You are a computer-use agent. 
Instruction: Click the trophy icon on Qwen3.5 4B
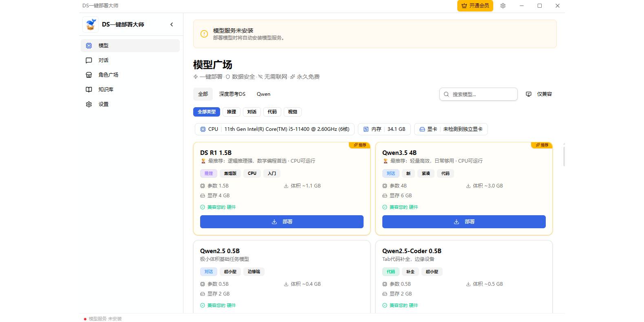pos(385,161)
